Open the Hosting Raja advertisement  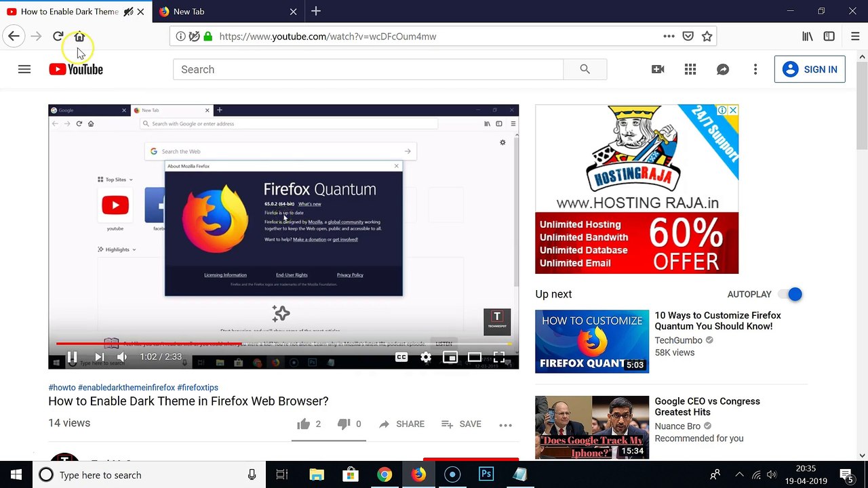637,189
